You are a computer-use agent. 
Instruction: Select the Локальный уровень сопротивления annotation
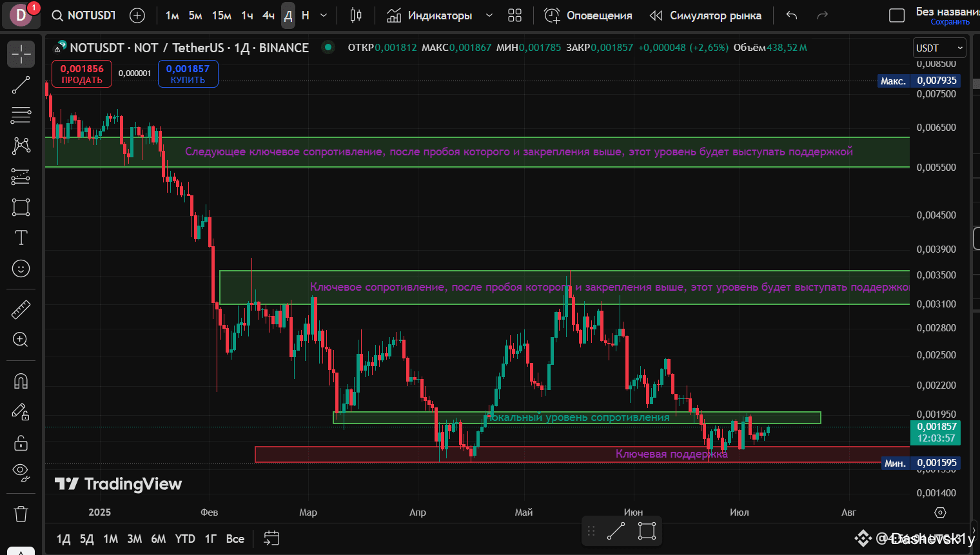578,417
